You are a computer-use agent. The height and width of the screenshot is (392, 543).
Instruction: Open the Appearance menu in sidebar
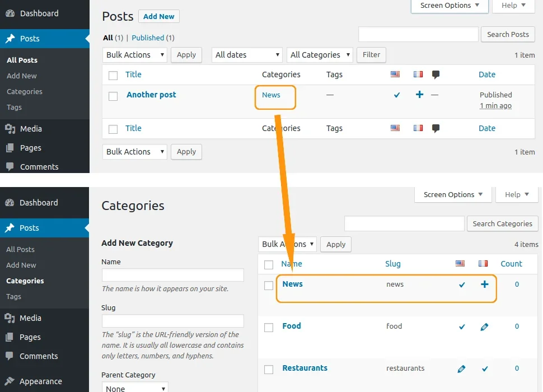tap(40, 381)
